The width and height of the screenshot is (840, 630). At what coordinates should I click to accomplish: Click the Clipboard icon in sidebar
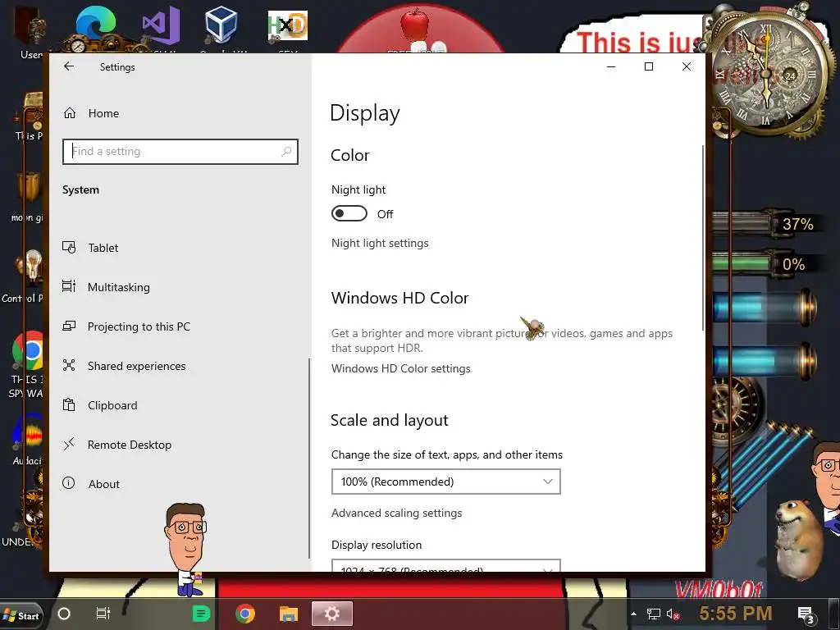69,404
